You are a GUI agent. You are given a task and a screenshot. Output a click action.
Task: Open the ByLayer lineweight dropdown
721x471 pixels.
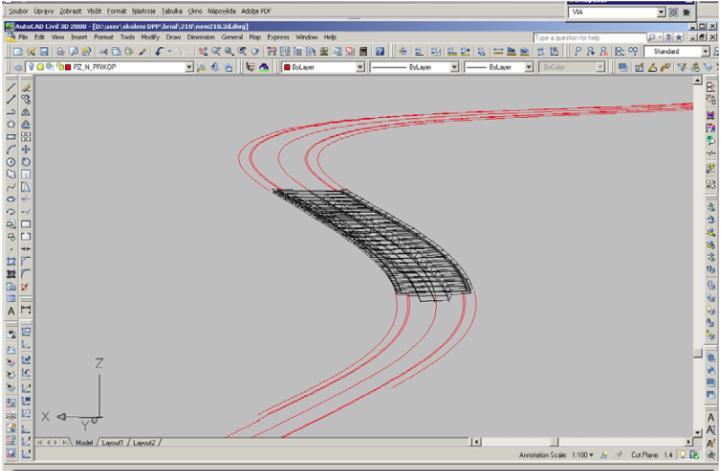(529, 67)
